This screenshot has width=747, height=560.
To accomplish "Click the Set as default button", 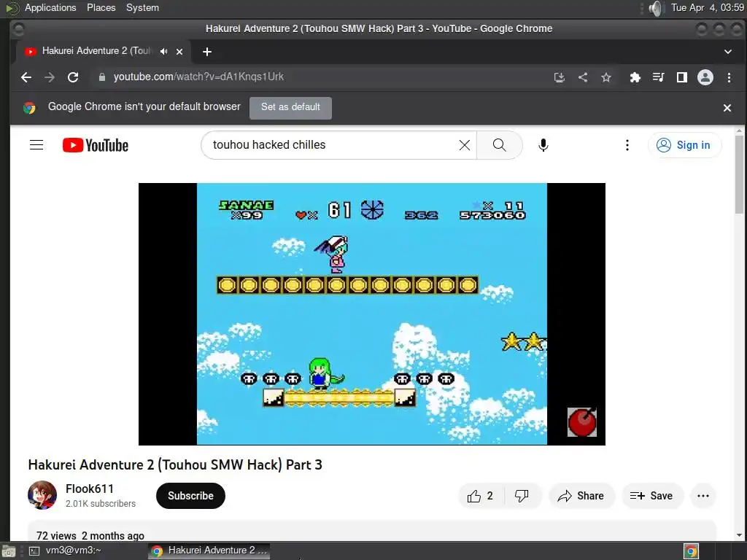I will point(290,108).
